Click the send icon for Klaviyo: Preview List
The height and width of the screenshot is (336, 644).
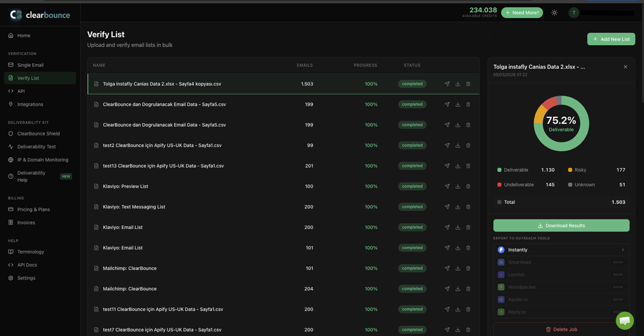click(447, 186)
